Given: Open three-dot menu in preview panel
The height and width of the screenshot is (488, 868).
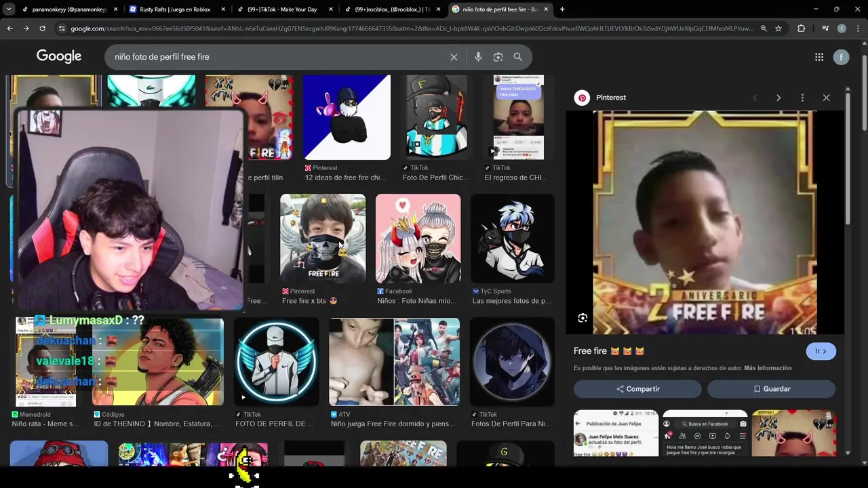Looking at the screenshot, I should (802, 98).
